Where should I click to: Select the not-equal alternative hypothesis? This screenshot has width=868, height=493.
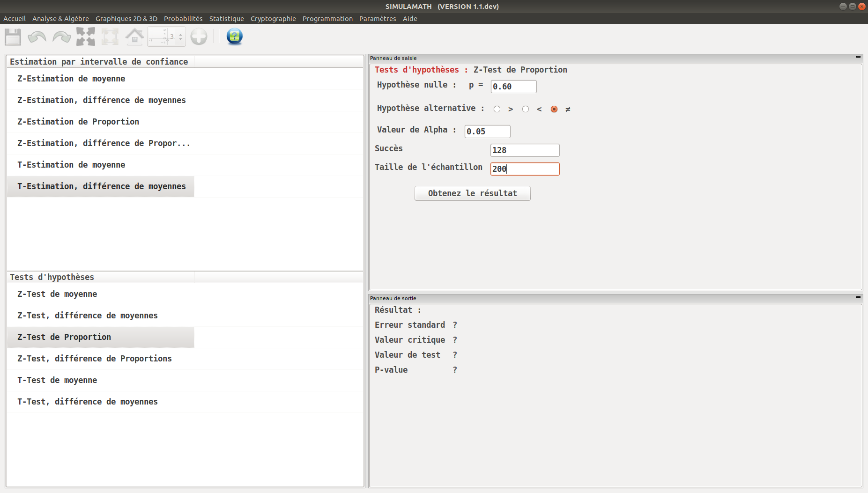(x=554, y=109)
